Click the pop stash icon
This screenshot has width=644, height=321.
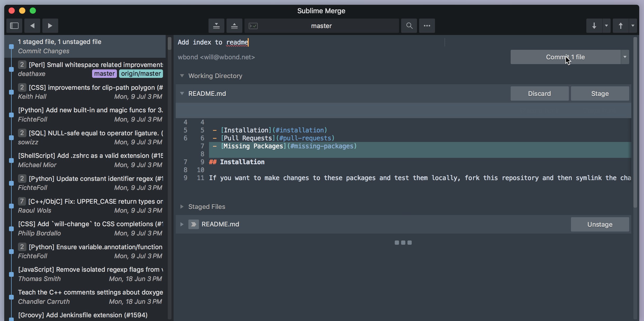click(234, 26)
